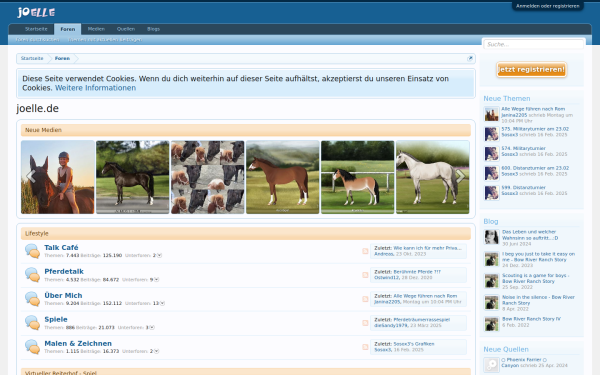Click the RSS feed icon for Über Mich
The width and height of the screenshot is (600, 375).
point(365,299)
